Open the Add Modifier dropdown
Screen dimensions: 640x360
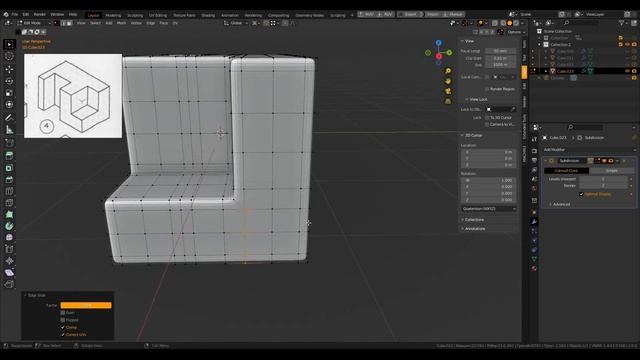click(589, 150)
